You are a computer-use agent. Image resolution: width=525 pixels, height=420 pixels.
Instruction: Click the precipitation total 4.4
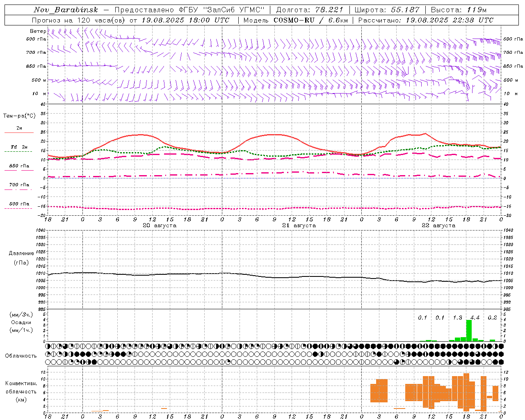tap(475, 317)
